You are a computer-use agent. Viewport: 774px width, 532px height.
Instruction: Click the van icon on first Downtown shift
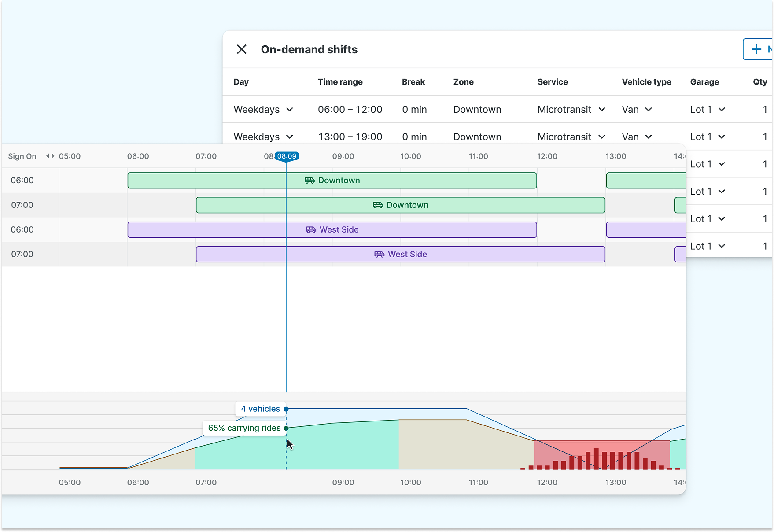310,181
